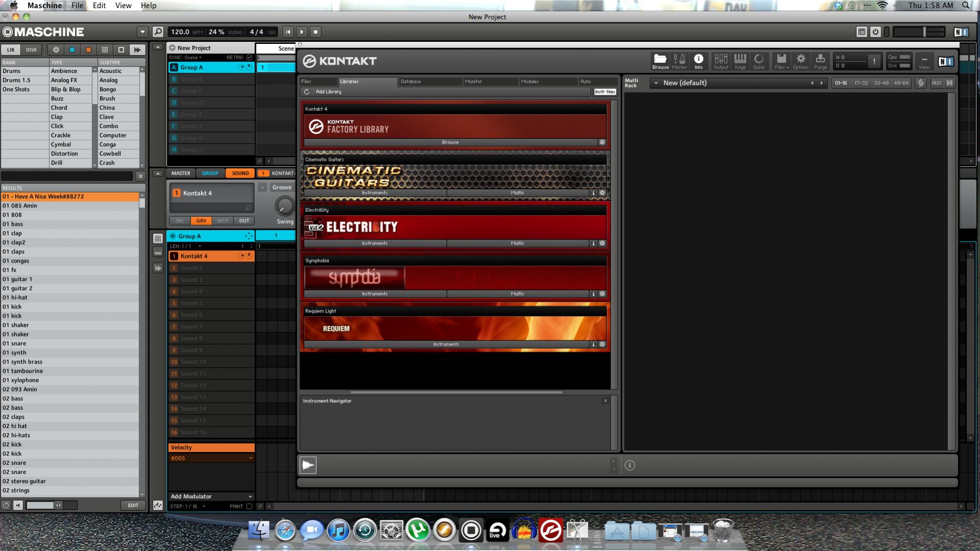Open the Maschine main dropdown arrow

click(142, 32)
